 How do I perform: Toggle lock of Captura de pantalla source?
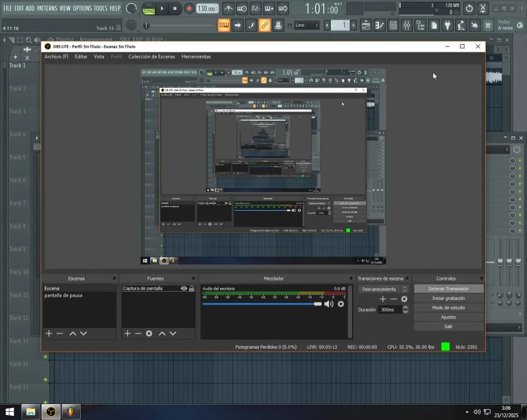191,288
